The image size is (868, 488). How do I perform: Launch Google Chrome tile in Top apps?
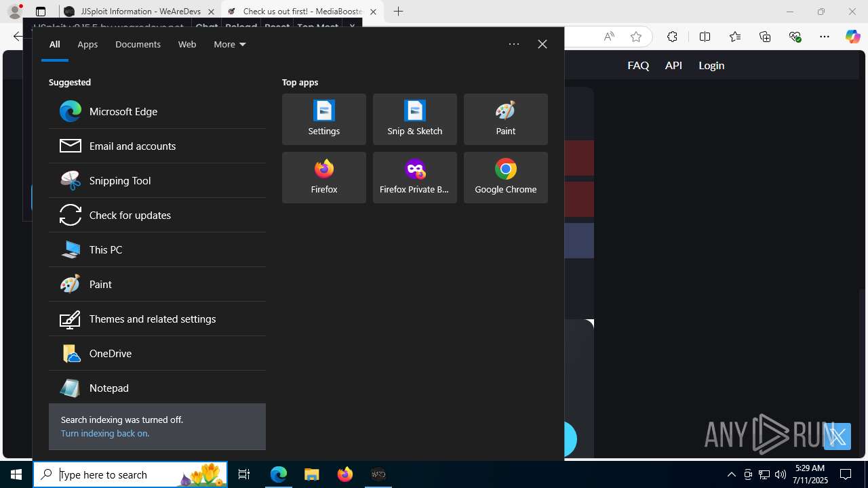506,178
